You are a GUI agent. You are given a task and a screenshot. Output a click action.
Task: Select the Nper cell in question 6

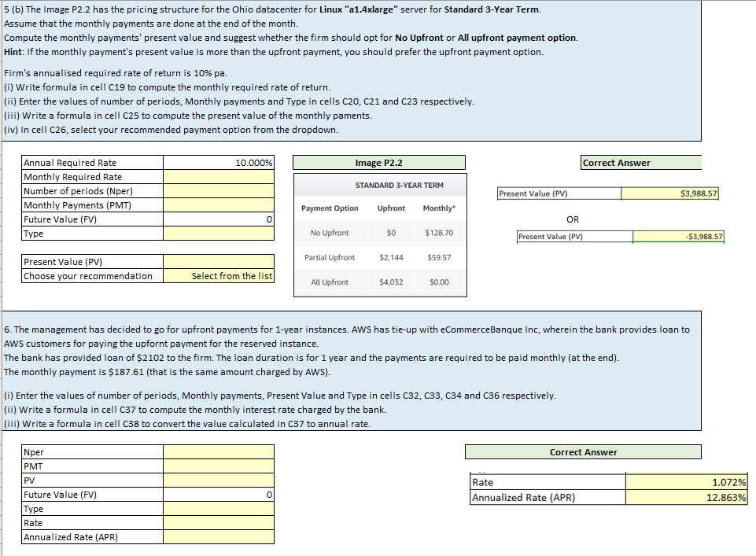pos(218,451)
